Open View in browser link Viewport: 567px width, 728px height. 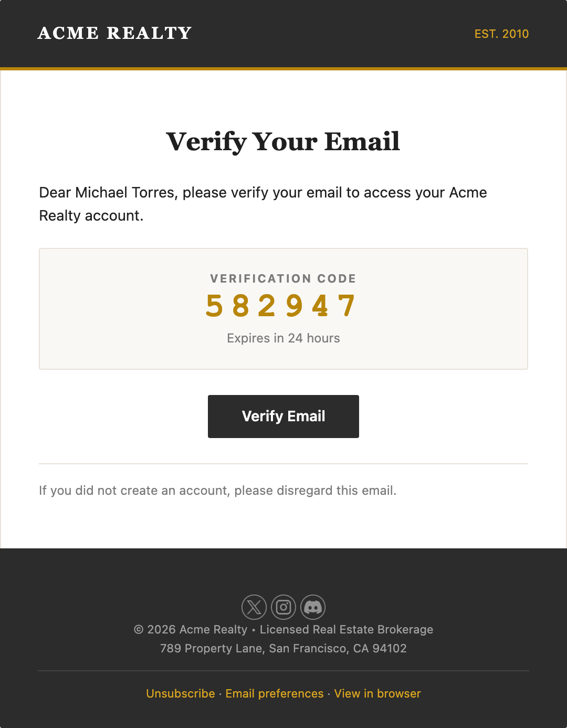[377, 693]
